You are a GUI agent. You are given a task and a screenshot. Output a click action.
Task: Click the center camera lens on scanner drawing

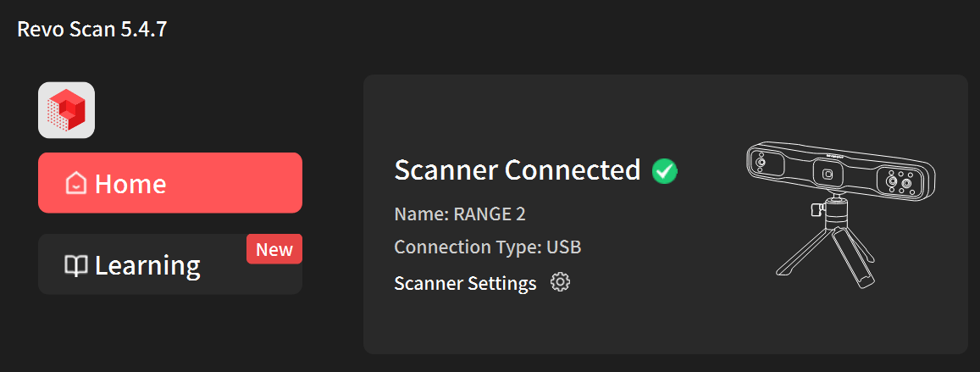pos(829,175)
